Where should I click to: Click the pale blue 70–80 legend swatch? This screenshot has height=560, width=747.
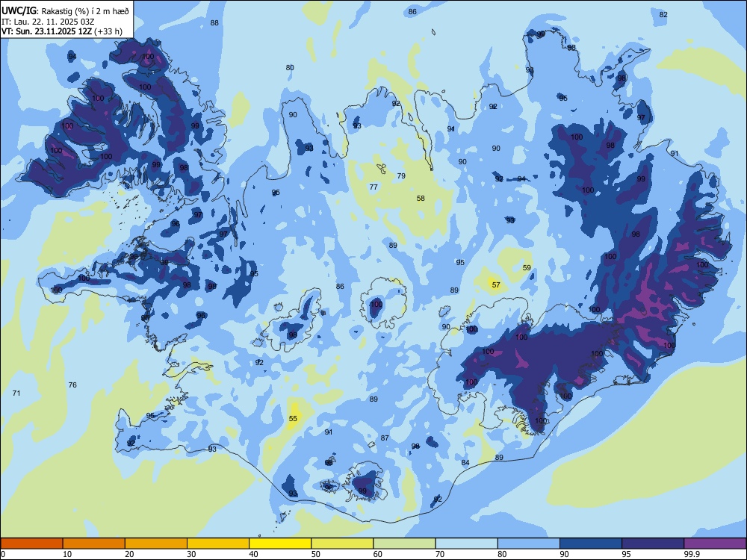click(466, 544)
